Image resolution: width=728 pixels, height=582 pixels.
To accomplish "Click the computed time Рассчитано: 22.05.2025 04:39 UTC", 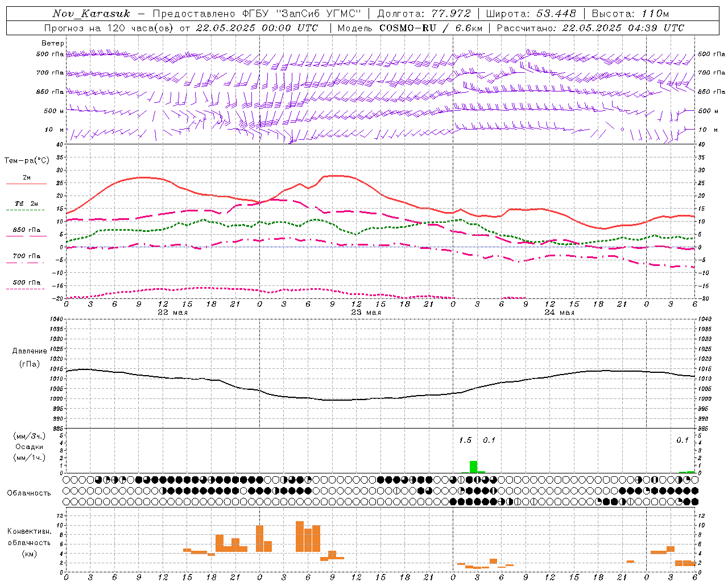I will pyautogui.click(x=590, y=28).
